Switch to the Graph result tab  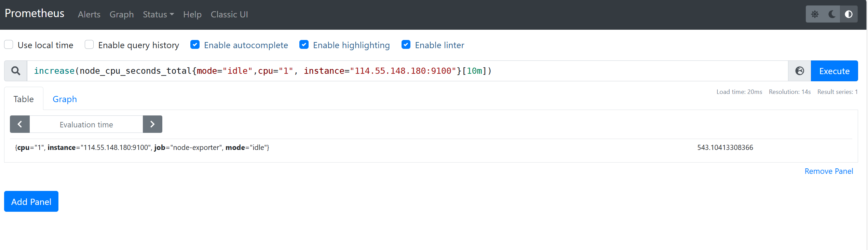coord(65,99)
